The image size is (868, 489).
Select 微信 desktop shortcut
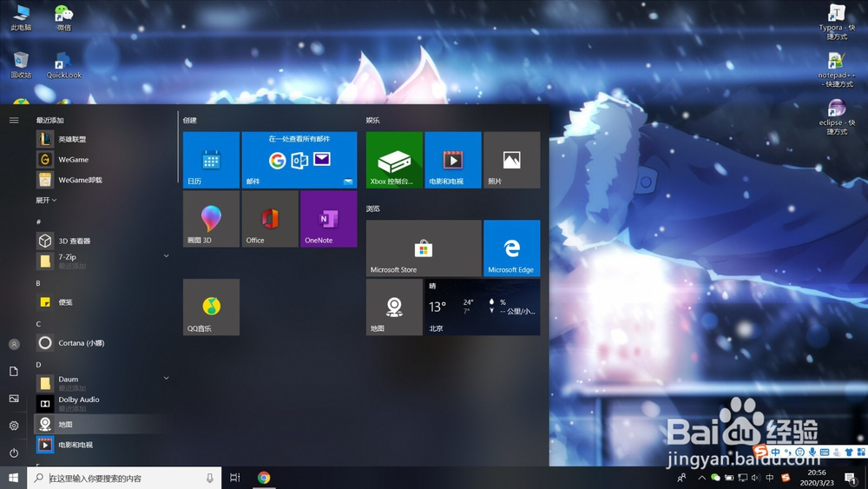[63, 17]
